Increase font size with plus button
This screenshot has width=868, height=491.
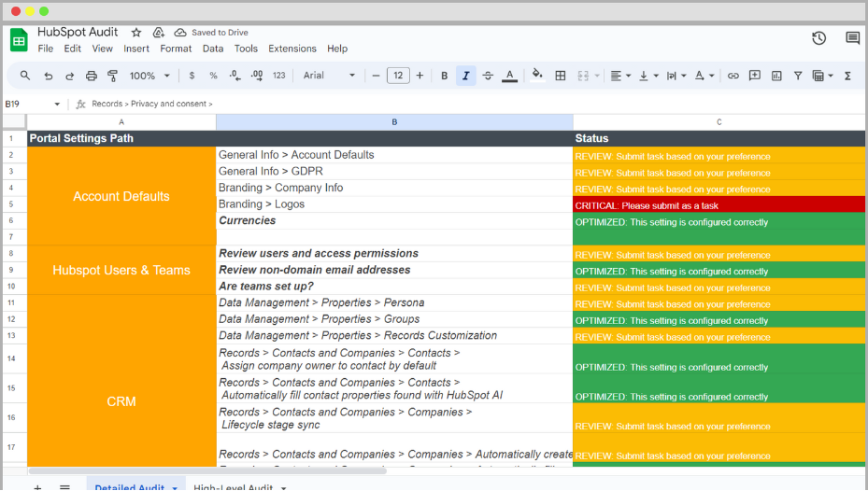click(x=420, y=76)
